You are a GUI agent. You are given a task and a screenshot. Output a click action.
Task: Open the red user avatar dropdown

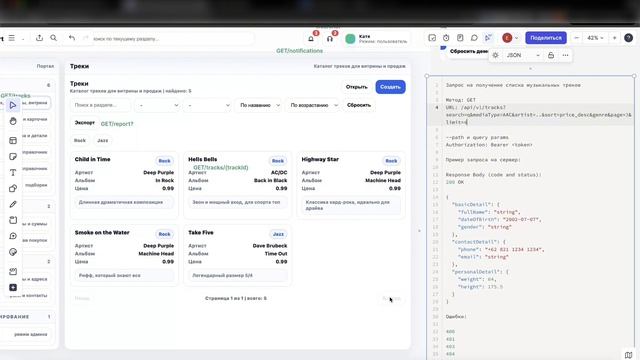point(510,38)
